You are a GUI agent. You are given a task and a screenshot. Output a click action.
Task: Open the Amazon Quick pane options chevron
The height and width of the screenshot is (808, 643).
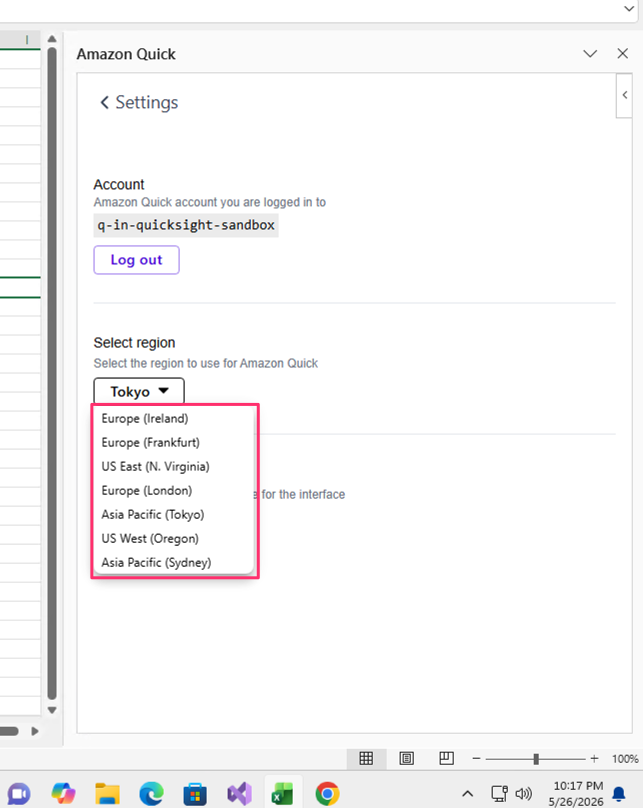coord(590,54)
